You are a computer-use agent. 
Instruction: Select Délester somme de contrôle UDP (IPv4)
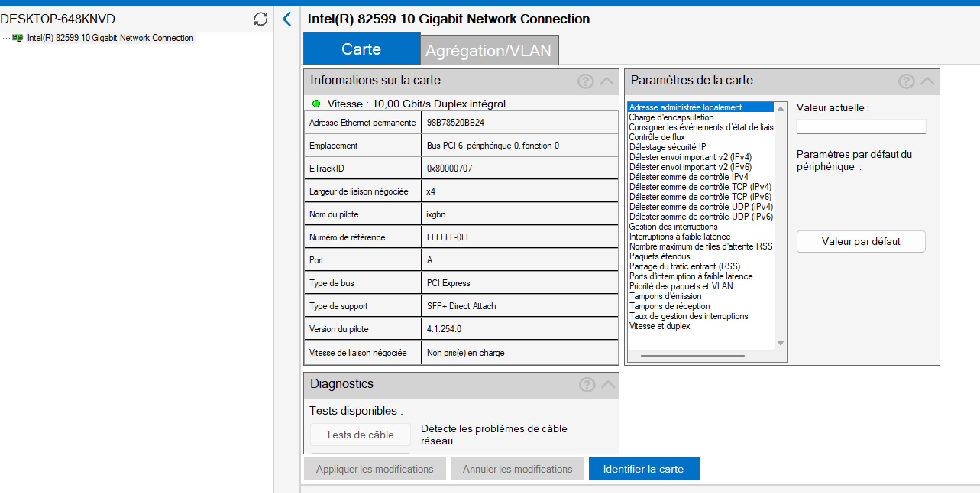point(701,207)
